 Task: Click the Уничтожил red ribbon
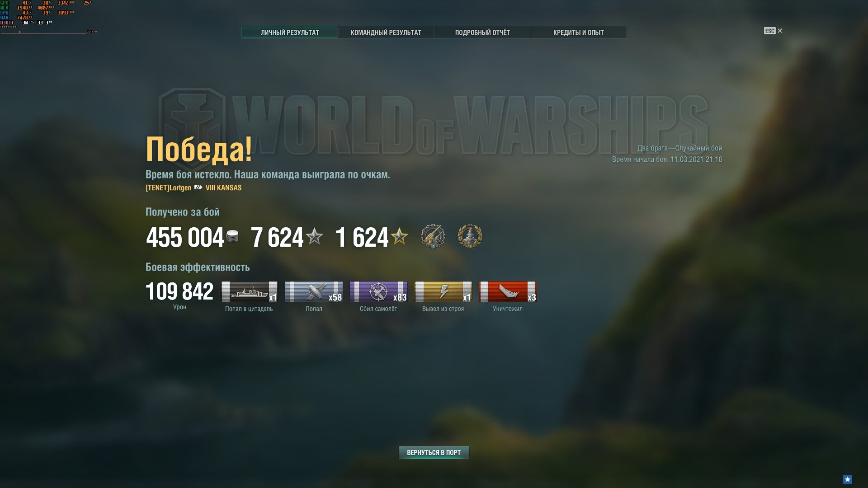(508, 291)
